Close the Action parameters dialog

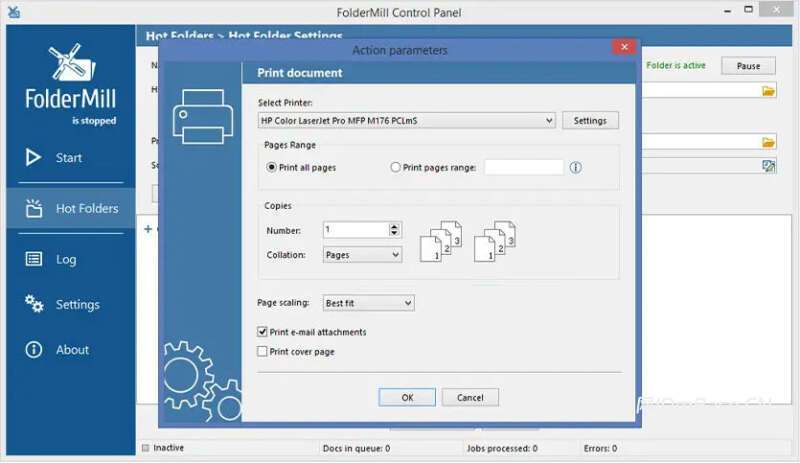624,47
